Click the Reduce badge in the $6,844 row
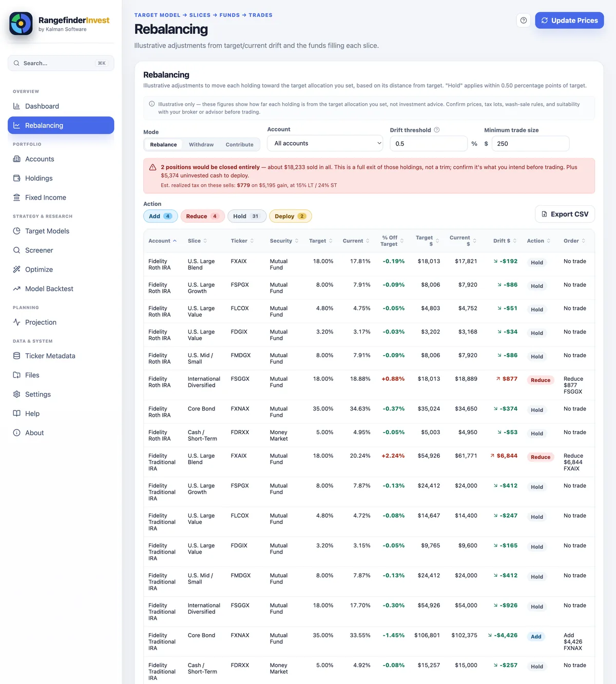Viewport: 616px width, 684px height. [541, 457]
